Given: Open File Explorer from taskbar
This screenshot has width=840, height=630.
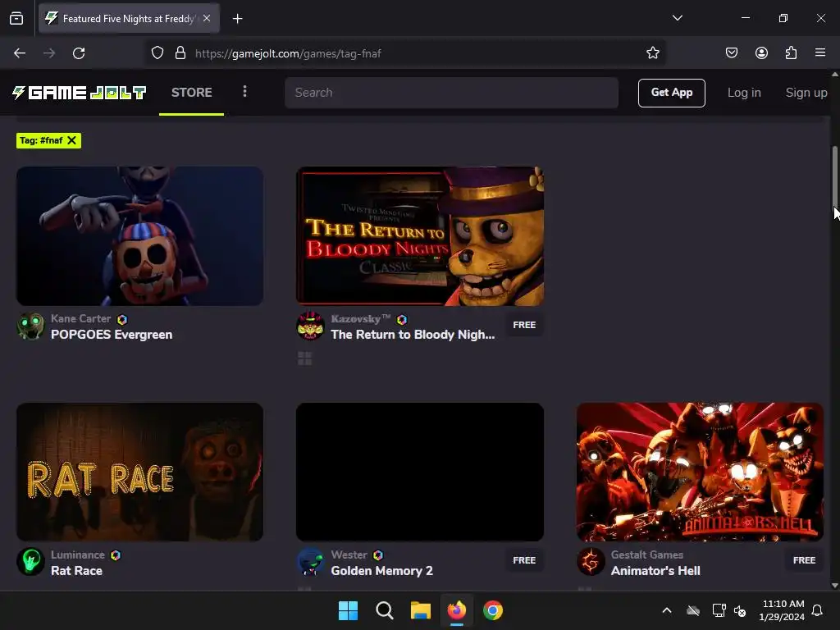Looking at the screenshot, I should (x=421, y=610).
